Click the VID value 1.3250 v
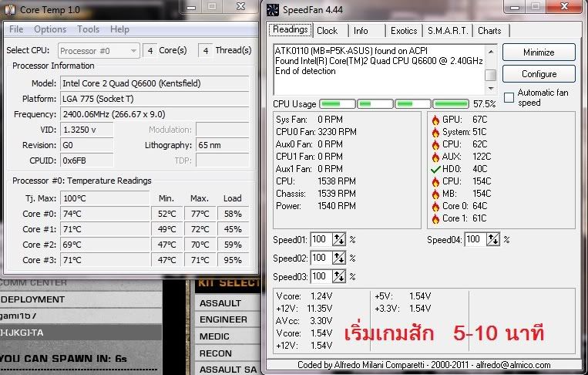 click(86, 130)
